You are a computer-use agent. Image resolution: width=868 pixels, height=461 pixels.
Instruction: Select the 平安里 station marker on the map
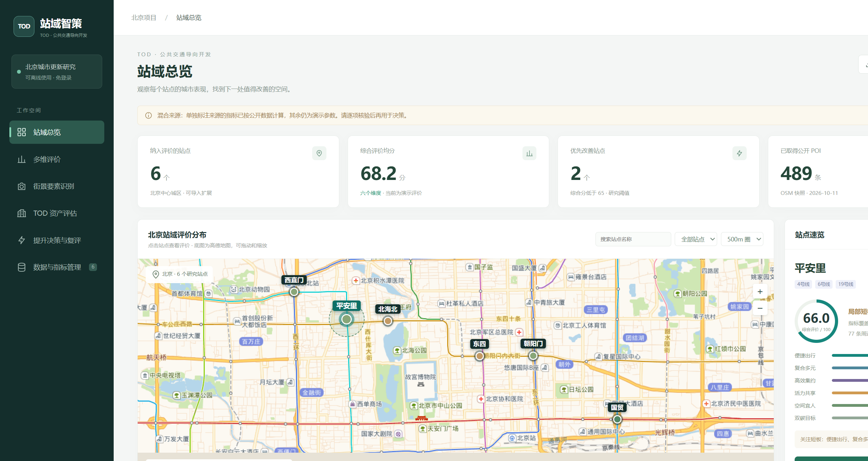[347, 319]
